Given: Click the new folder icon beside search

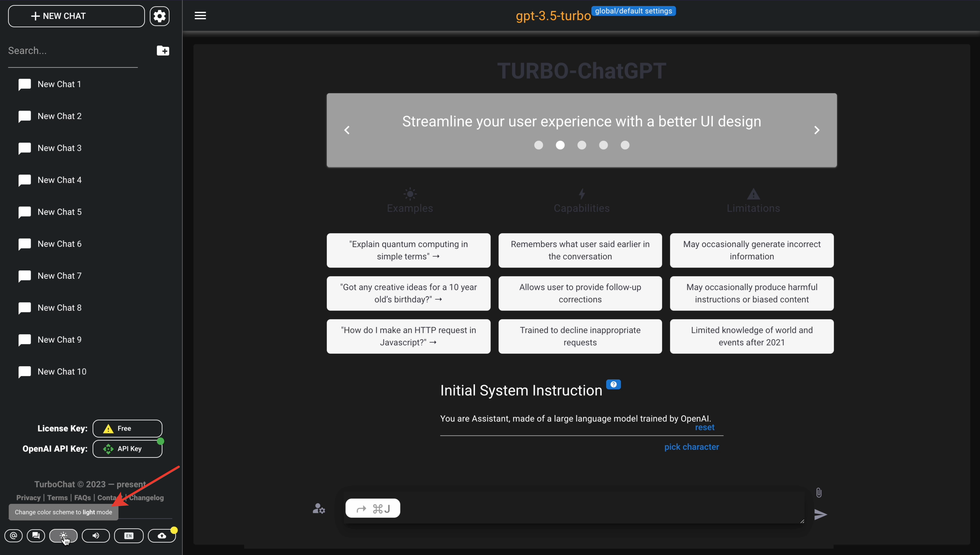Looking at the screenshot, I should coord(163,51).
